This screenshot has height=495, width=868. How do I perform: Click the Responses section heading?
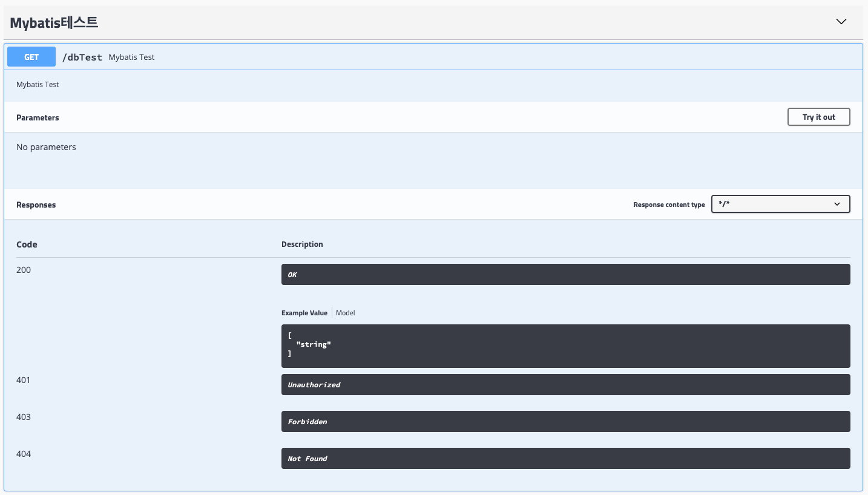coord(36,205)
